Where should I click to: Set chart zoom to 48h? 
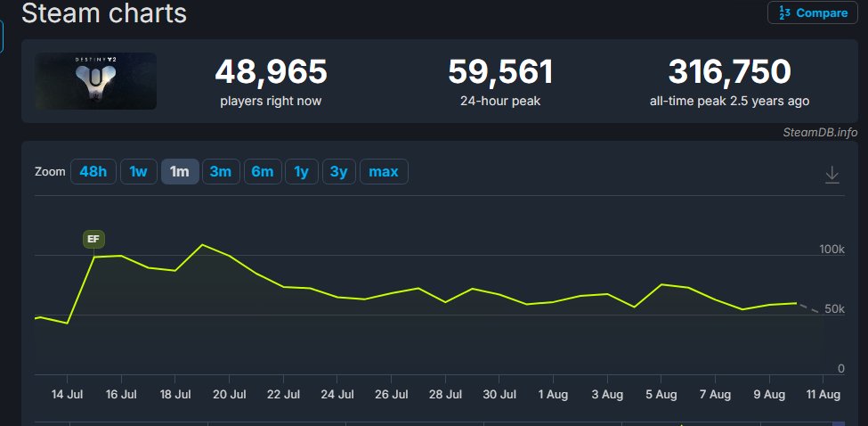[93, 172]
